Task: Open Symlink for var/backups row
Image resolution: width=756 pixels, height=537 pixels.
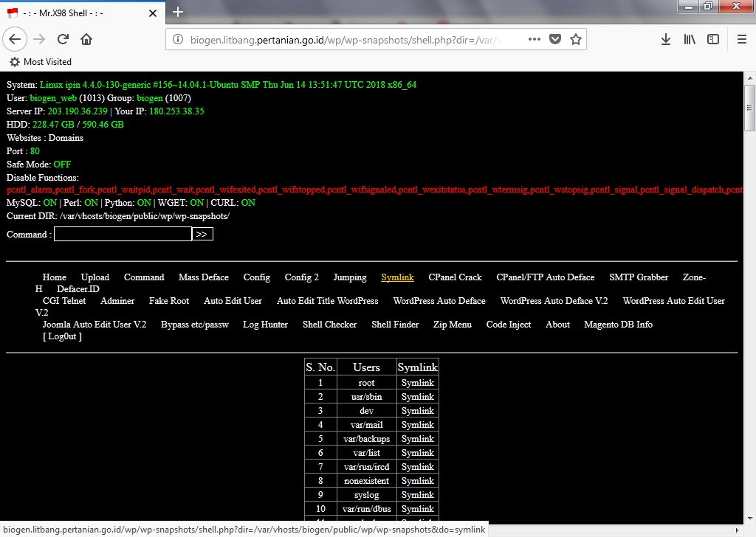Action: [418, 439]
